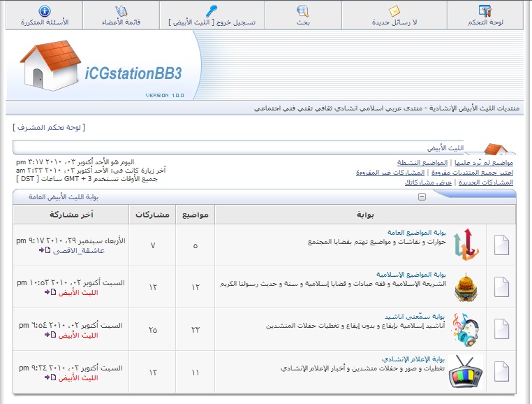Click the الليث الأبيض breadcrumb home link
This screenshot has height=404, width=532.
445,148
